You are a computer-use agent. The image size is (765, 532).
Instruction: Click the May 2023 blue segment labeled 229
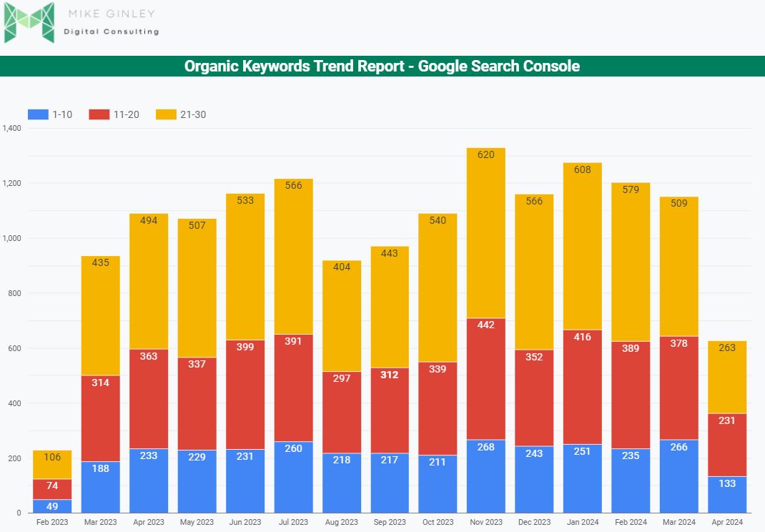click(x=197, y=482)
